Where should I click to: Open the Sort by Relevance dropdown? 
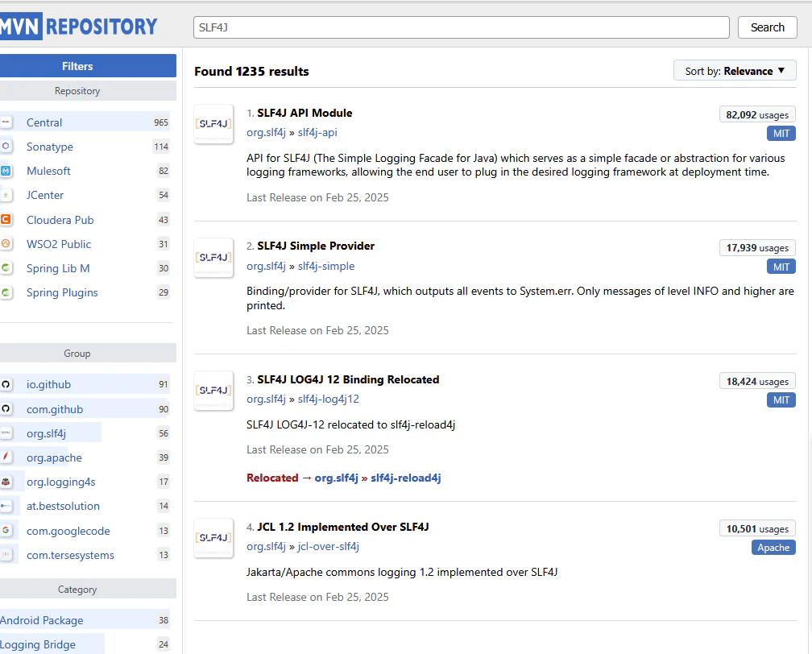pos(735,71)
